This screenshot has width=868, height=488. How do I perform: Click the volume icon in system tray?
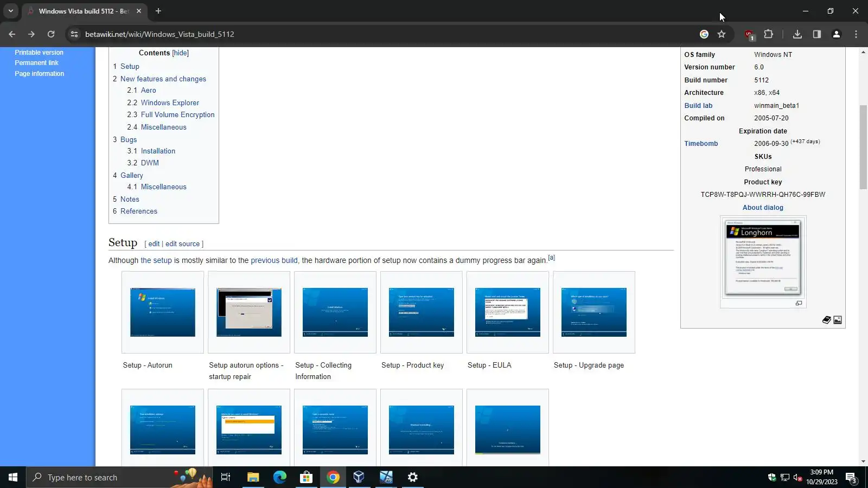coord(797,478)
